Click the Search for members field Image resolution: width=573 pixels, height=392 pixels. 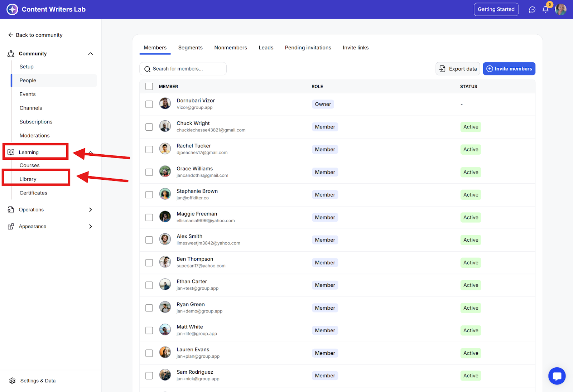(x=183, y=69)
